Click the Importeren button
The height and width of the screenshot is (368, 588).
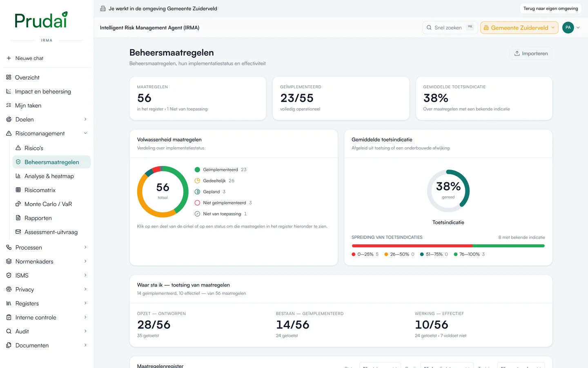[x=531, y=54]
